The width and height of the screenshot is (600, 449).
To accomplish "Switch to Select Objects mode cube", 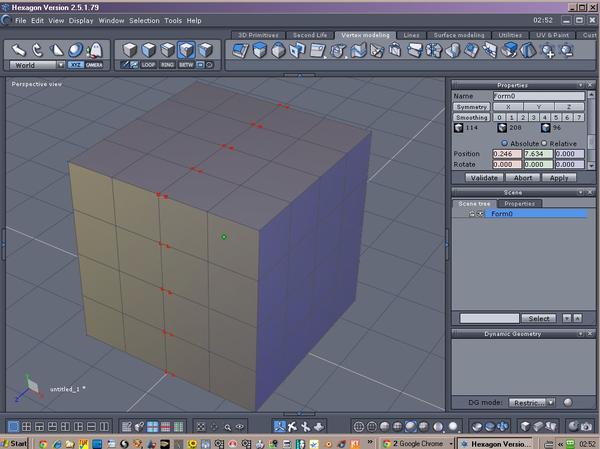I will (x=130, y=50).
